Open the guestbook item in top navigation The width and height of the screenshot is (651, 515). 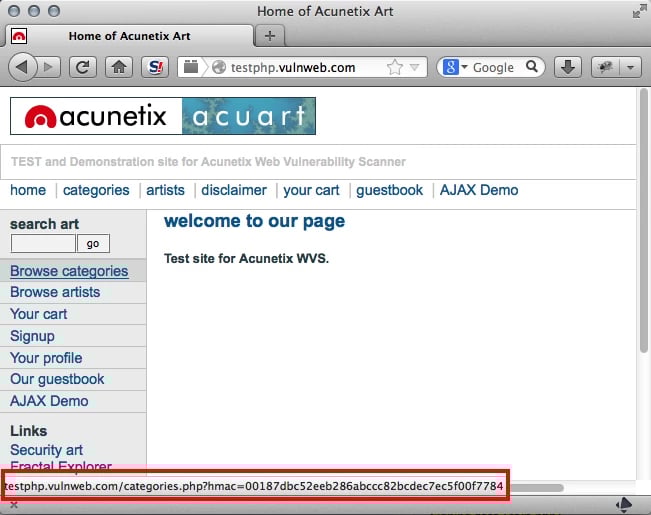[x=389, y=190]
